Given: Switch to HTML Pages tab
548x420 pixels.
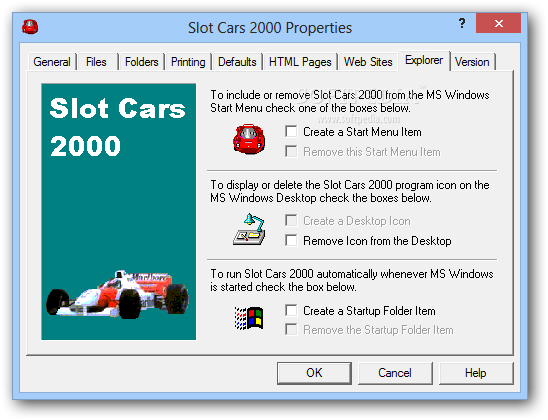Looking at the screenshot, I should (300, 62).
